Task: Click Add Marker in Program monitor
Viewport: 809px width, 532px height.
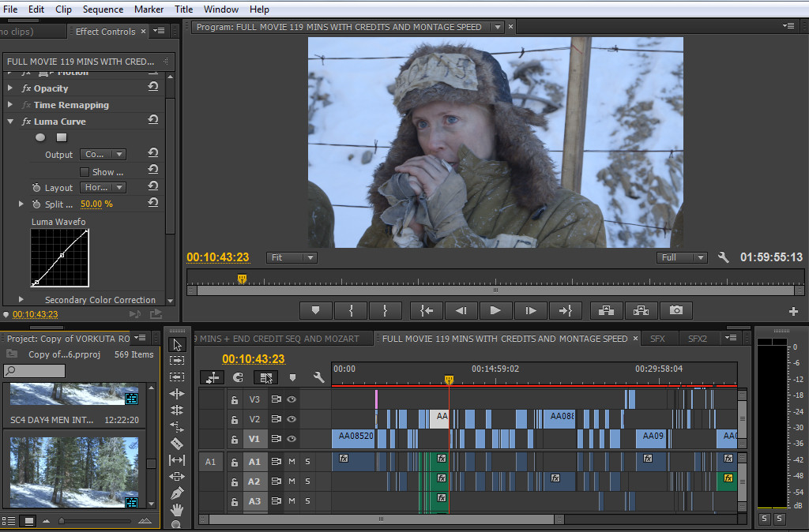Action: [315, 310]
